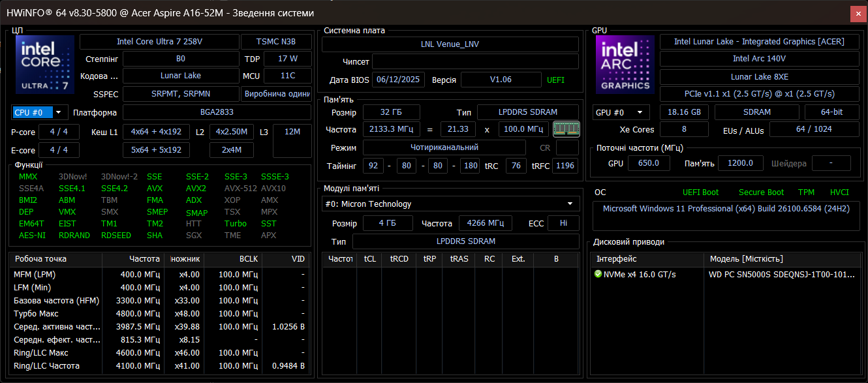Image resolution: width=868 pixels, height=383 pixels.
Task: Click the '17 W' TDP field
Action: 288,59
